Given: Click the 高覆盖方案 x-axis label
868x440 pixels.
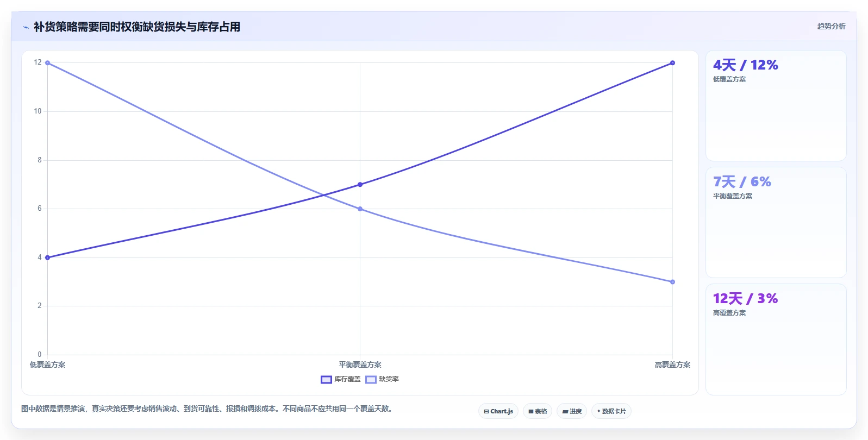Looking at the screenshot, I should (x=672, y=364).
